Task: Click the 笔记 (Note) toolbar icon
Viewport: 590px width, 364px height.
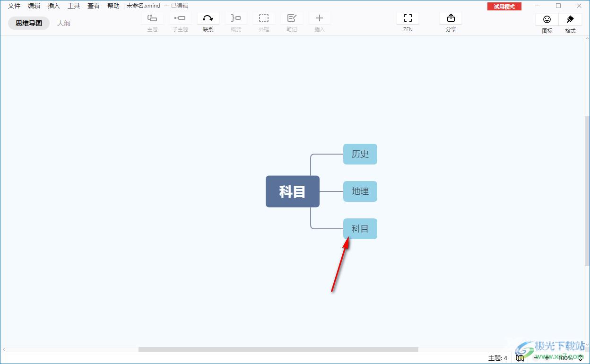Action: coord(292,18)
